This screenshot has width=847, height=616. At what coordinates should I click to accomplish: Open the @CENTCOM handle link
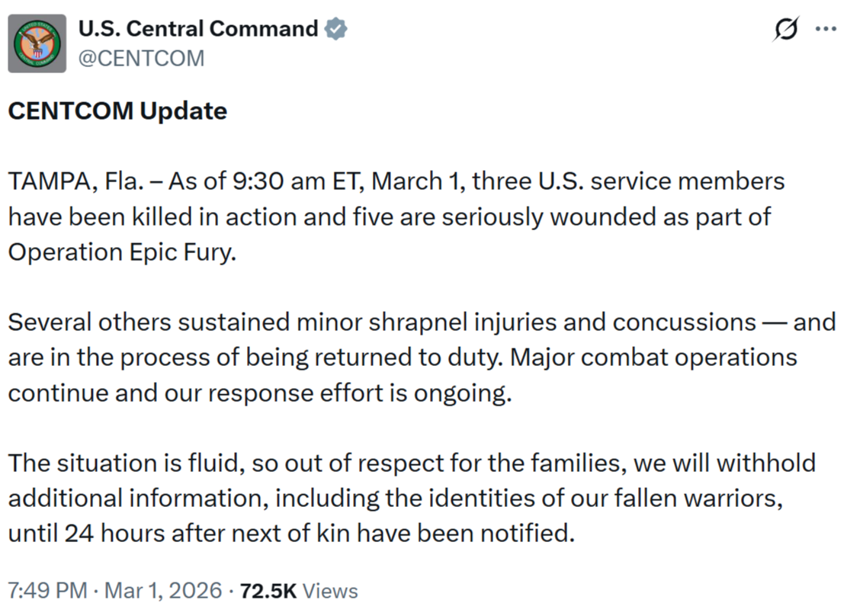pos(142,58)
